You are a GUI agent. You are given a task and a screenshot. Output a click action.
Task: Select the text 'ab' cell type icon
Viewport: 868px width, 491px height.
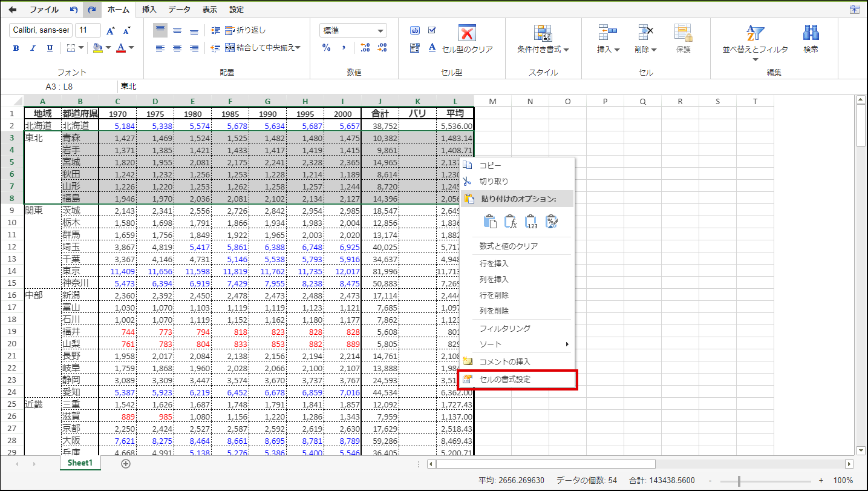(415, 30)
